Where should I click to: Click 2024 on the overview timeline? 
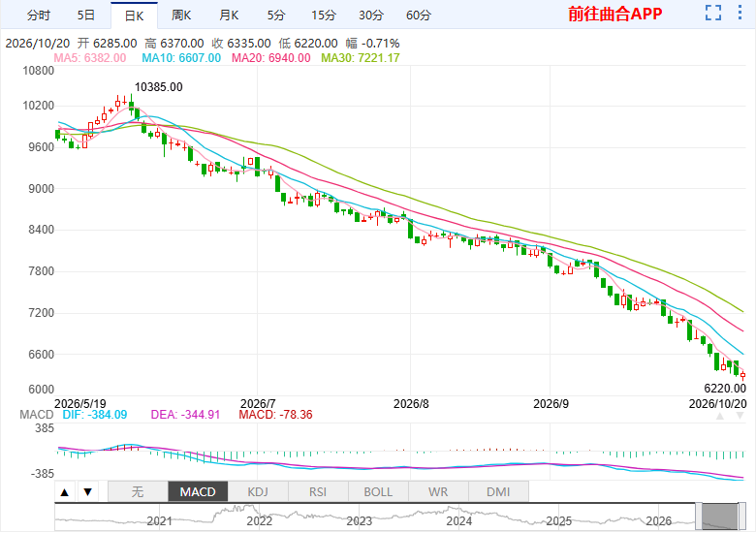pyautogui.click(x=459, y=521)
